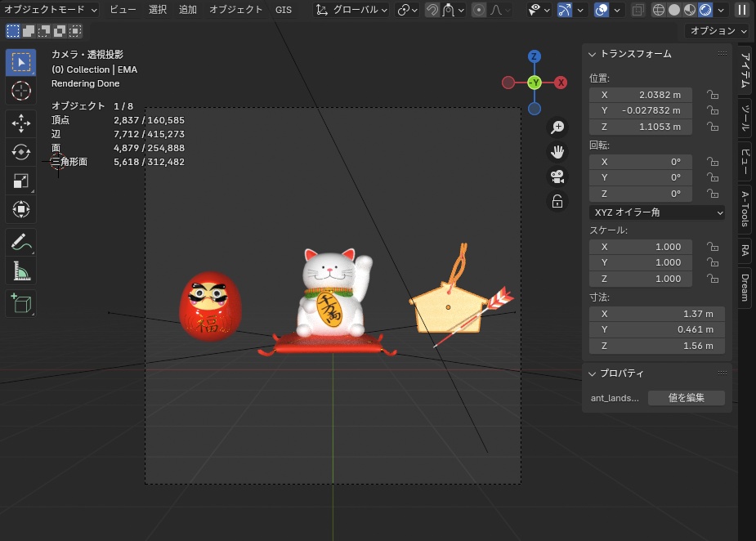Viewport: 756px width, 541px height.
Task: Select the Rotate tool
Action: click(20, 152)
